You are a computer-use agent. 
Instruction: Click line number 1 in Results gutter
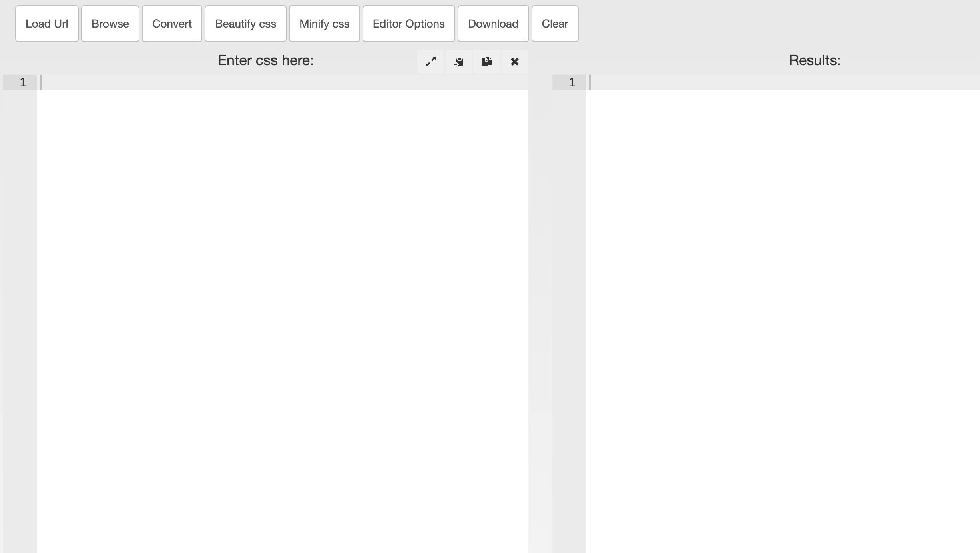point(572,82)
